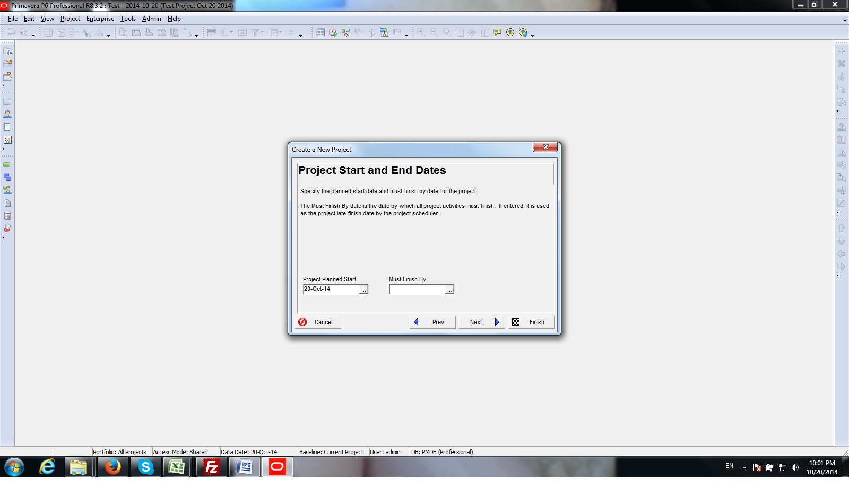Open the Resources view in the left sidebar
Screen dimensions: 849x504
point(7,114)
